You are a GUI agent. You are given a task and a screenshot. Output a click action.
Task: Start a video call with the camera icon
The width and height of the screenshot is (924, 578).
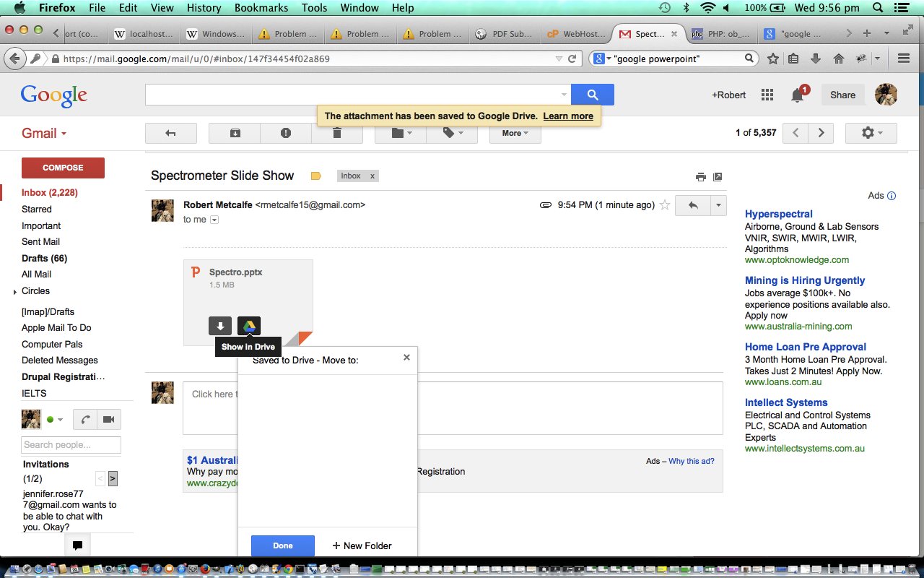(109, 420)
